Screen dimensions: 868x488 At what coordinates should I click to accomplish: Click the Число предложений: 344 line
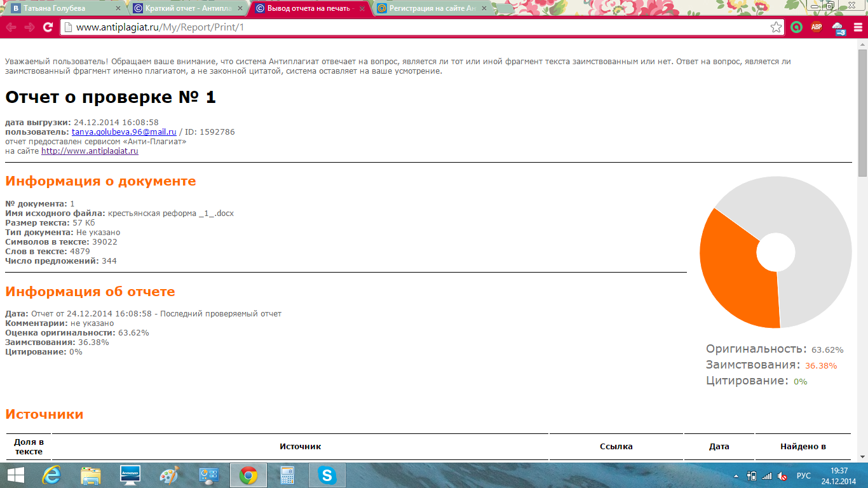pos(61,261)
